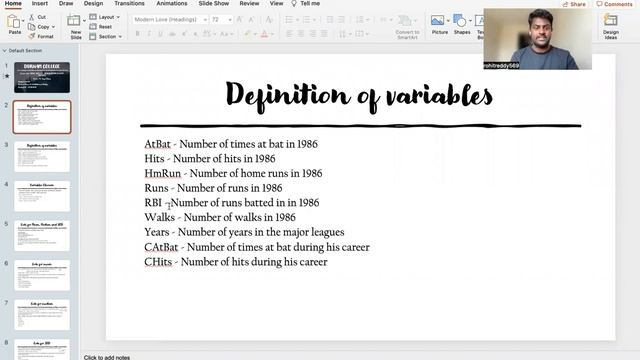Click the Decrease Indent icon
This screenshot has width=640, height=360.
(330, 20)
